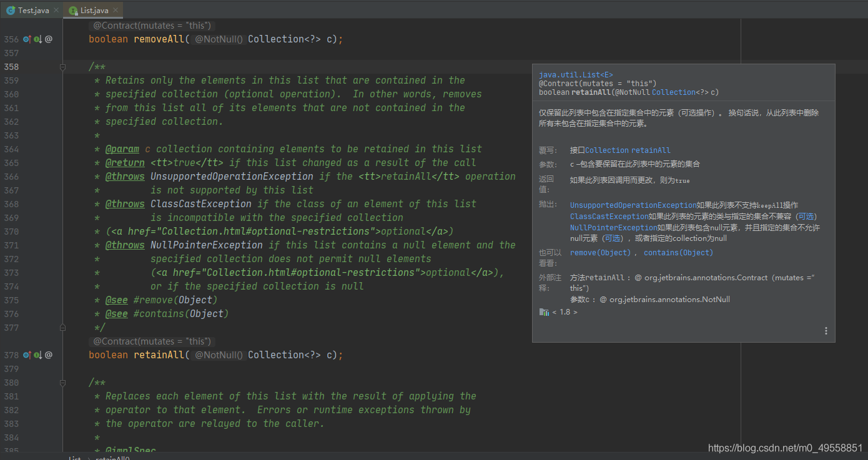Follow the Collection link in the popup signature

point(674,92)
